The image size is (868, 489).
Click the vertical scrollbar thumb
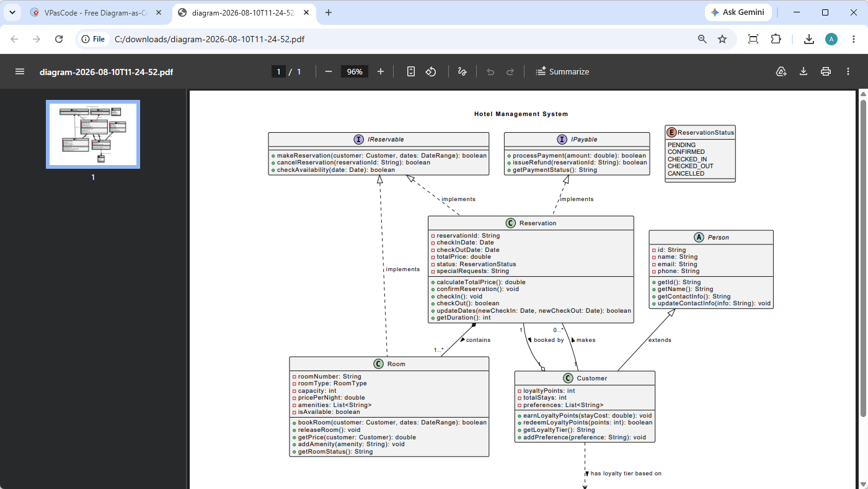862,258
